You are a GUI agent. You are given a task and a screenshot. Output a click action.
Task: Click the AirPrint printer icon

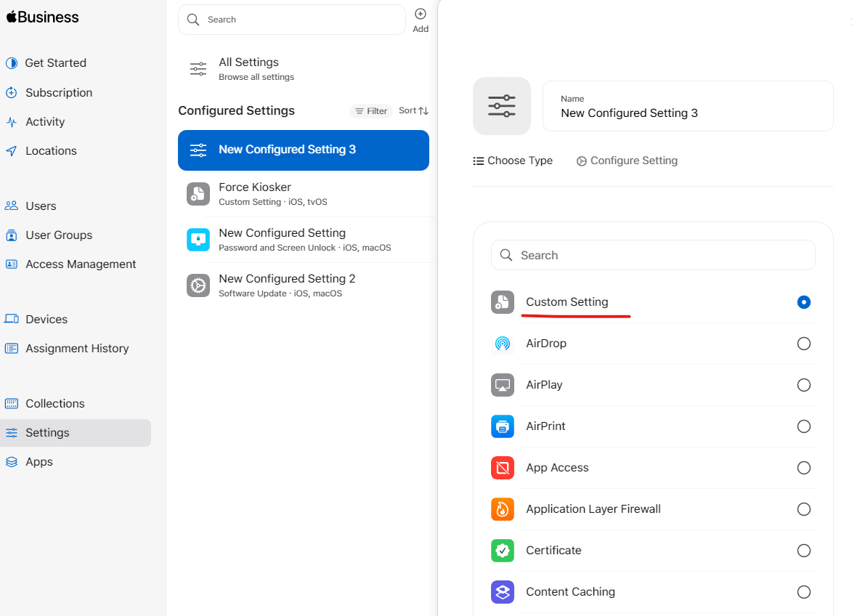pyautogui.click(x=503, y=426)
